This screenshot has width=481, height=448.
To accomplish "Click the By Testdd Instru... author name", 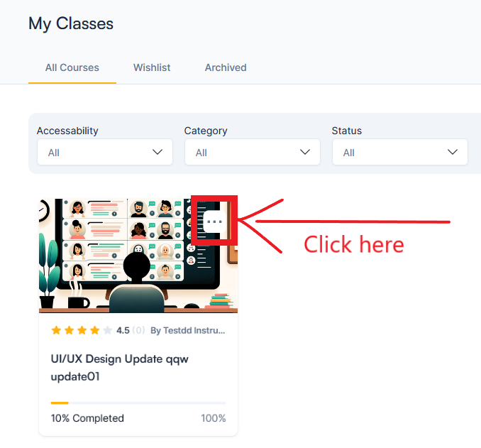I will point(187,330).
